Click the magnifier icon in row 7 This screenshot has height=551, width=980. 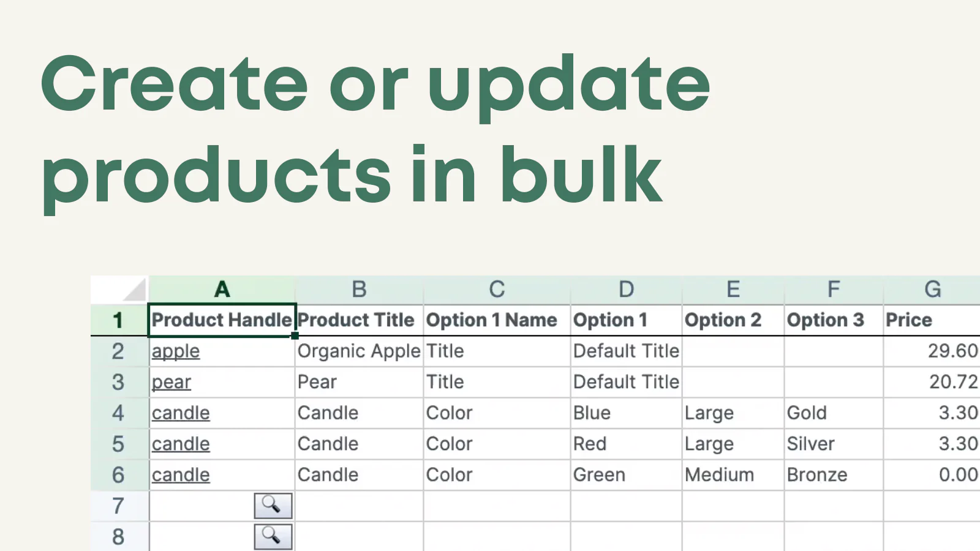tap(273, 506)
